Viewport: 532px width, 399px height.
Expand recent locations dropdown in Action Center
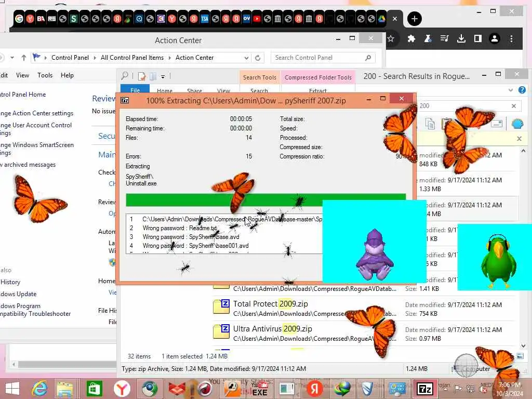(12, 58)
